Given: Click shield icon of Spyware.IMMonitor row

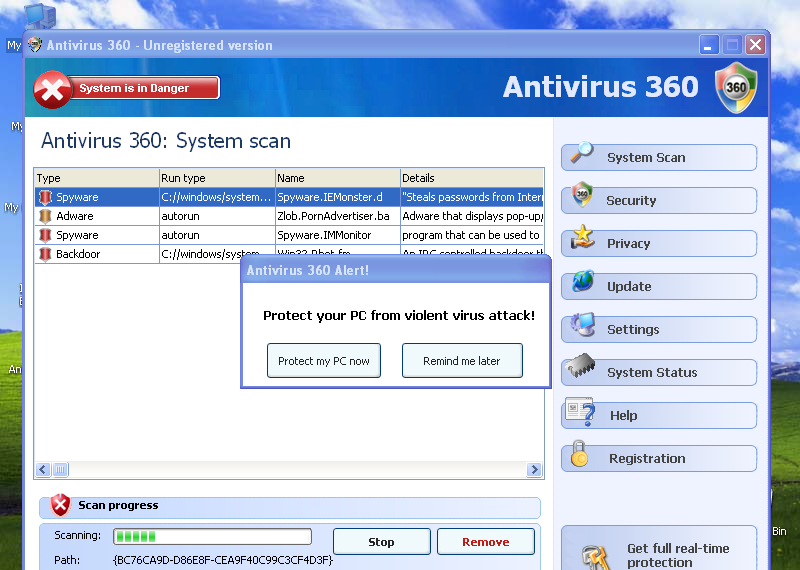Looking at the screenshot, I should point(45,235).
